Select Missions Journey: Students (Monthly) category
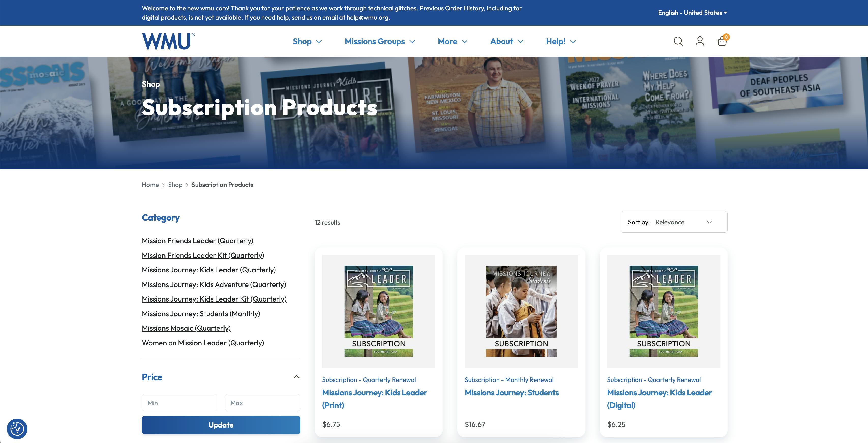This screenshot has width=868, height=443. click(x=201, y=314)
